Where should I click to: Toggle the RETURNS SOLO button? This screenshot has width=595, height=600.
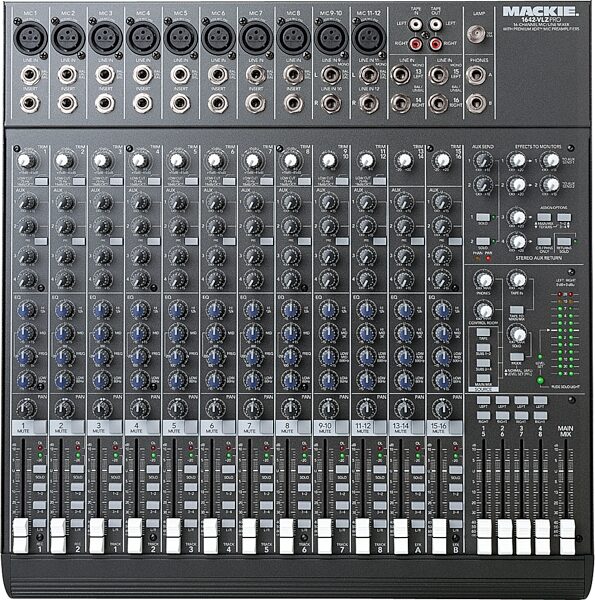[564, 241]
